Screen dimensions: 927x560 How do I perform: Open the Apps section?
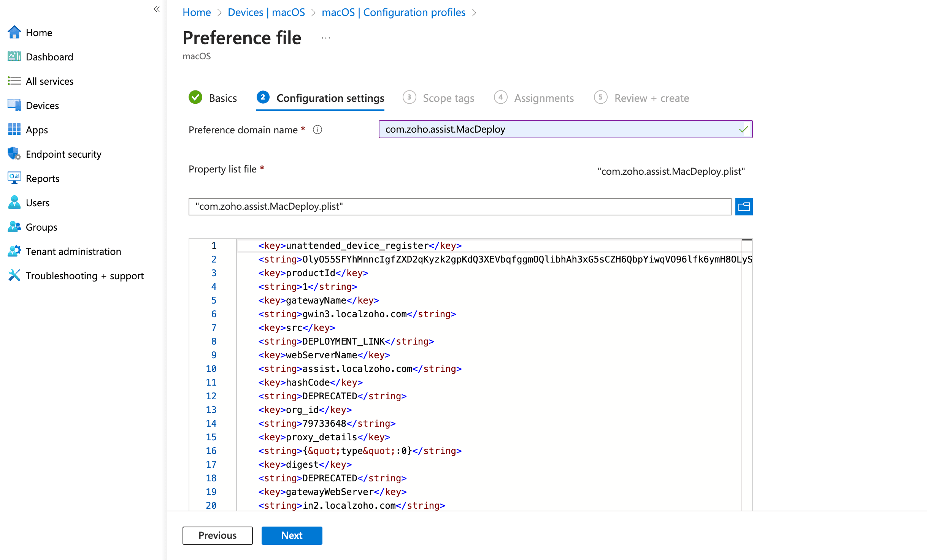tap(37, 130)
